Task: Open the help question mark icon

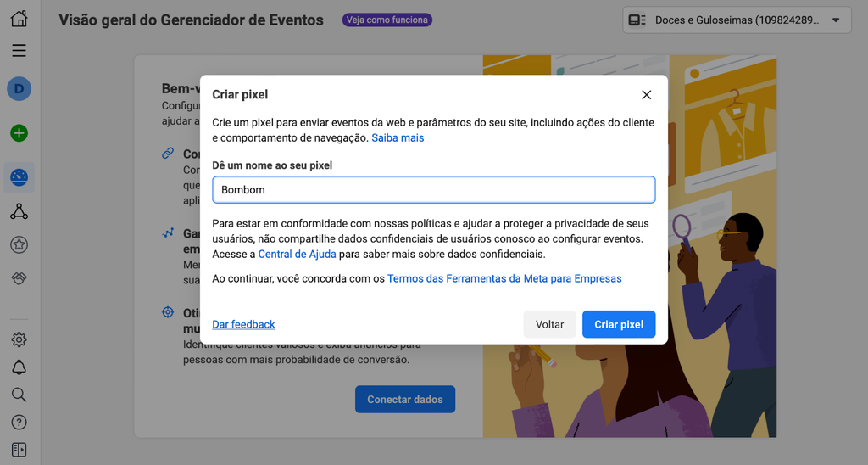Action: click(19, 423)
